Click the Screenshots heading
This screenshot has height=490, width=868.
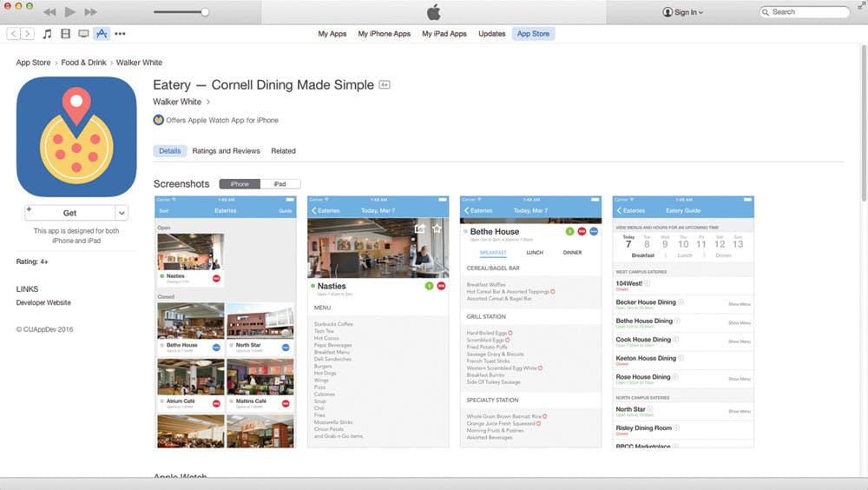click(181, 184)
